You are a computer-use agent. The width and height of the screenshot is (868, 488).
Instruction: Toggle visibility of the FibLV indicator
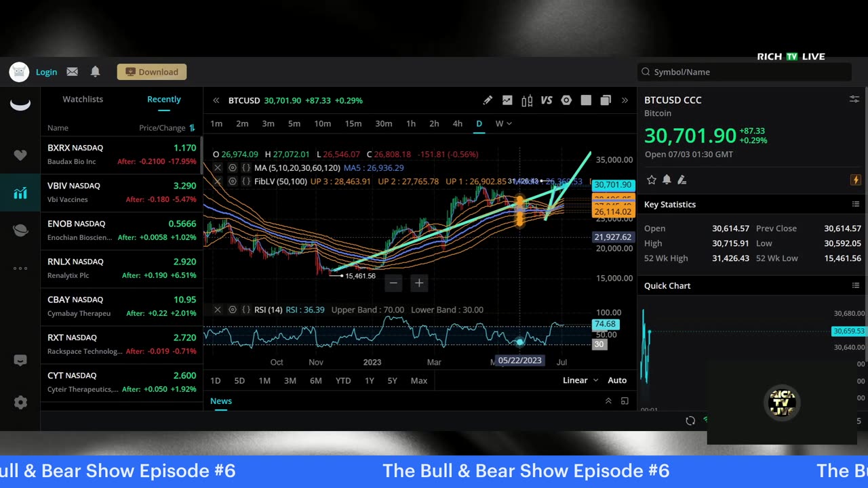[x=232, y=181]
